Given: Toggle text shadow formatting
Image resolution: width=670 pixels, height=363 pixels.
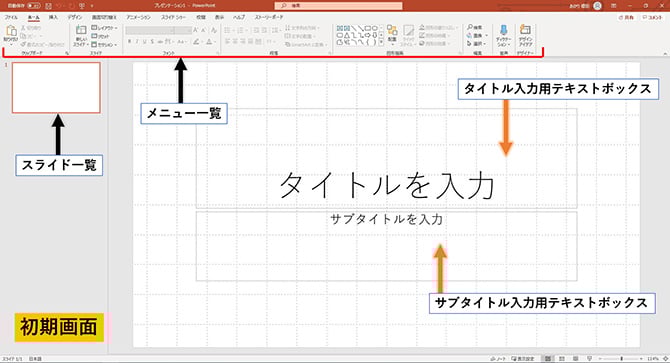Looking at the screenshot, I should coord(152,42).
